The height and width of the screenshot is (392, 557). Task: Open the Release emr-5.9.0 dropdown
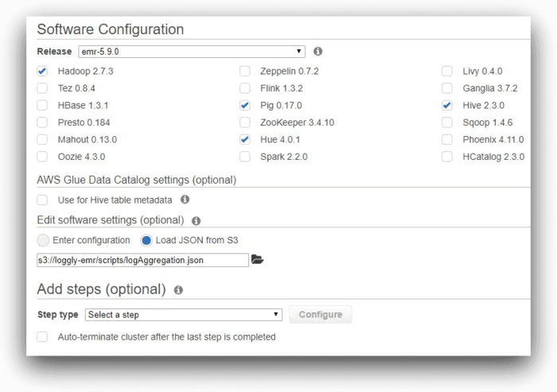tap(192, 52)
